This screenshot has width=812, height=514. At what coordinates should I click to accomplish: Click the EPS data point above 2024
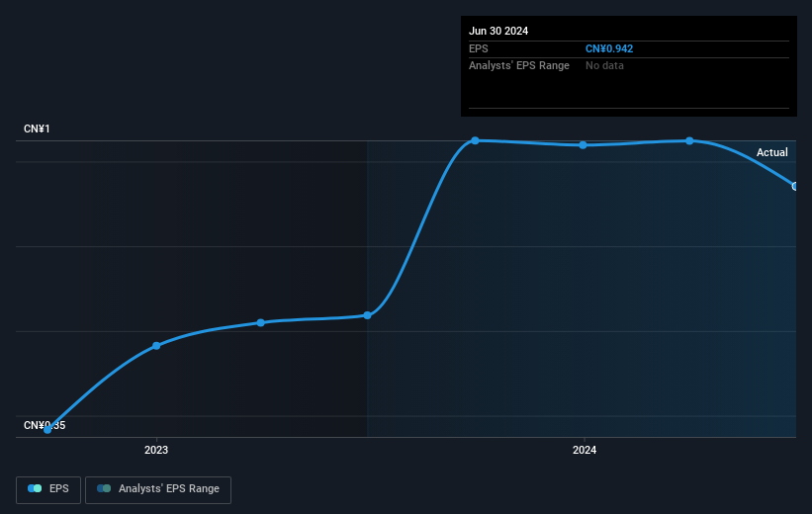coord(584,145)
